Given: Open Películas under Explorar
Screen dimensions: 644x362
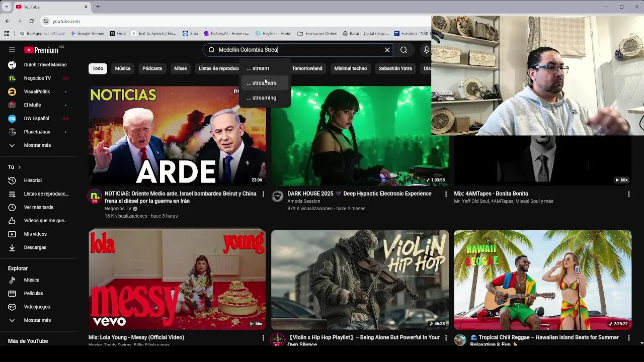Looking at the screenshot, I should [x=38, y=293].
